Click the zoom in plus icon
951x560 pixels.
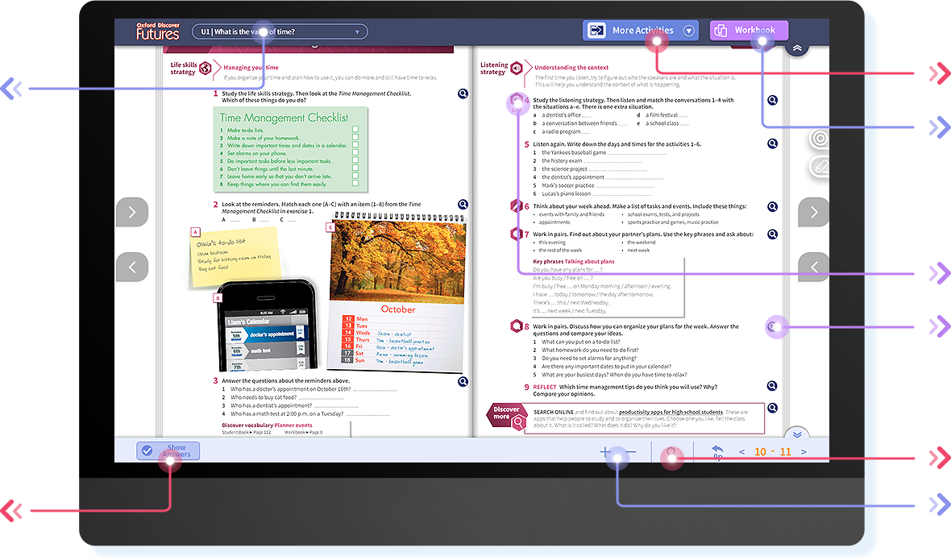point(606,452)
